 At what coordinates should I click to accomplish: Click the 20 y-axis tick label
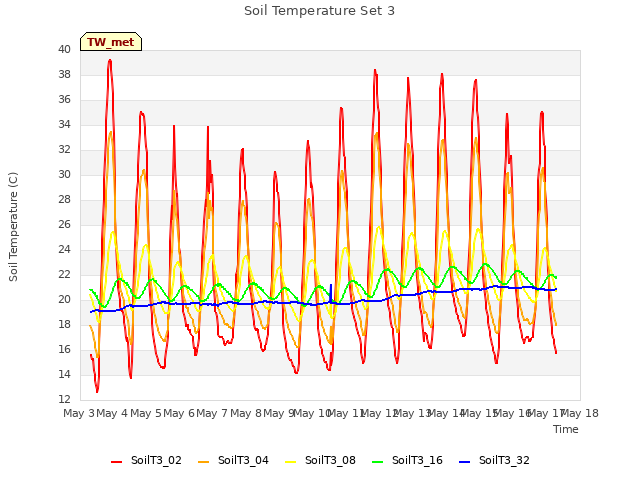[64, 299]
